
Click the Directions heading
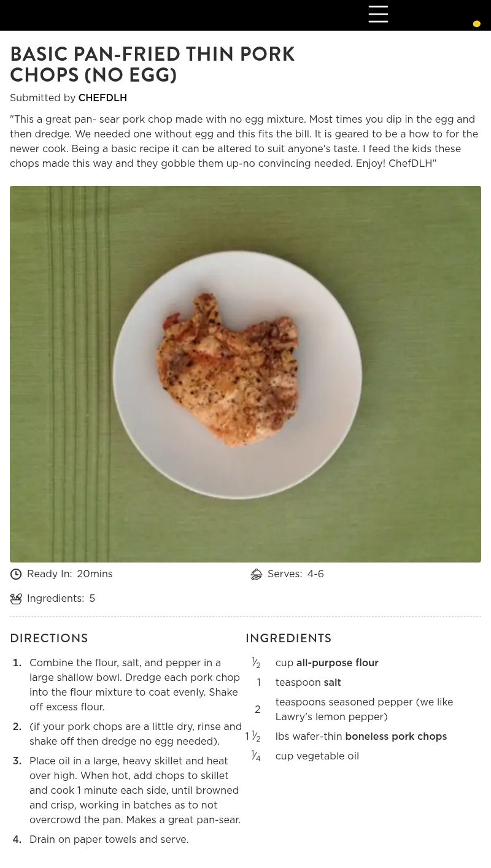coord(49,639)
